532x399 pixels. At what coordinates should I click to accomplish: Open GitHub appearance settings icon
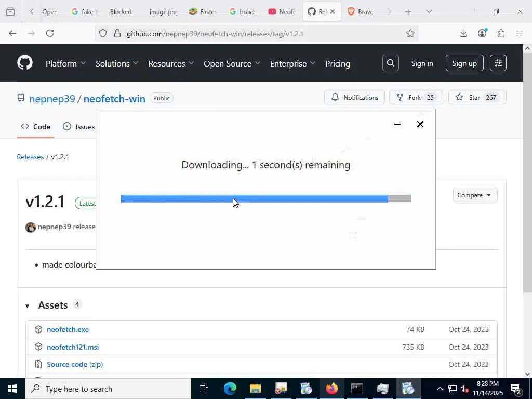coord(498,63)
